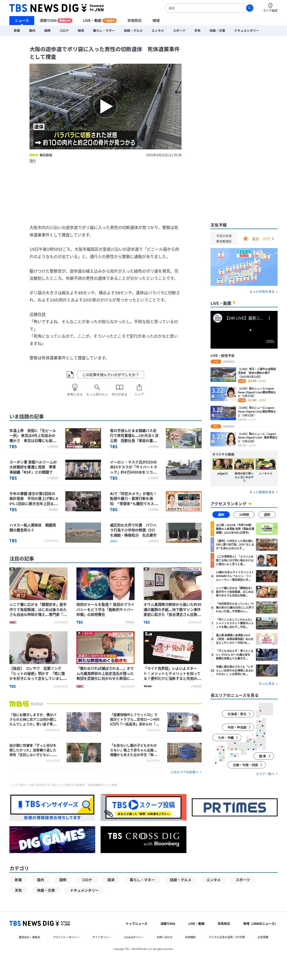
Task: Click エリア一覧へ link
Action: 266,774
